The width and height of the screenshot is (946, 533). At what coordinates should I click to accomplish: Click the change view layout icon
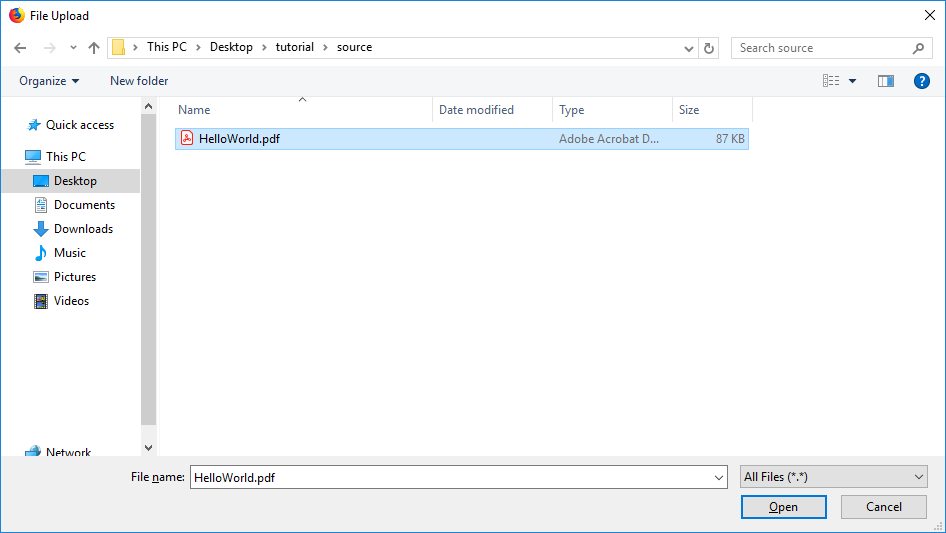click(831, 81)
